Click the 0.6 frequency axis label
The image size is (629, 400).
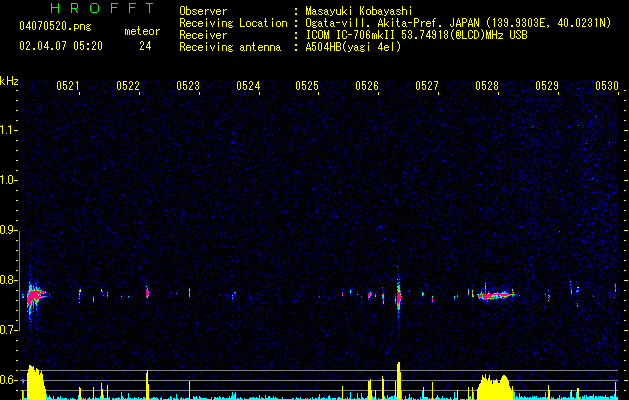coord(8,380)
